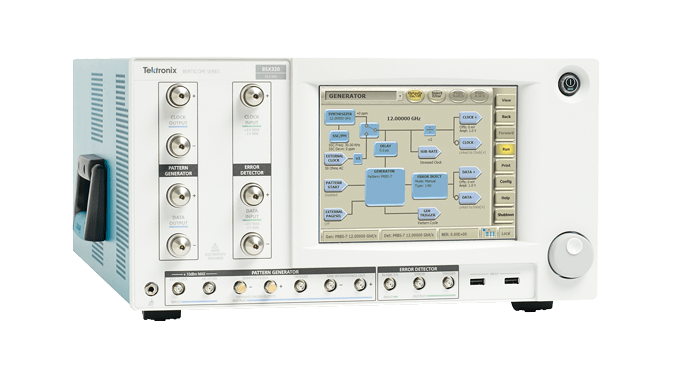Click the PATTERN GENERATOR label on left panel

178,170
